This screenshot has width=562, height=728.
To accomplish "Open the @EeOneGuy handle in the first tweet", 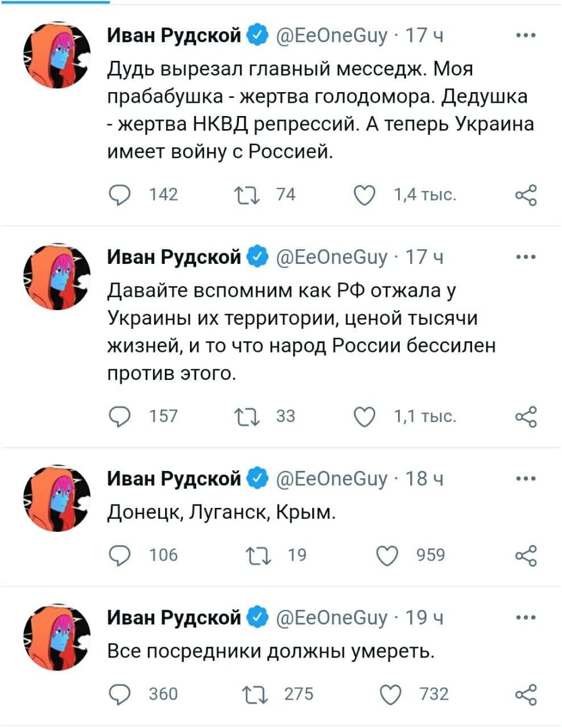I will [332, 36].
